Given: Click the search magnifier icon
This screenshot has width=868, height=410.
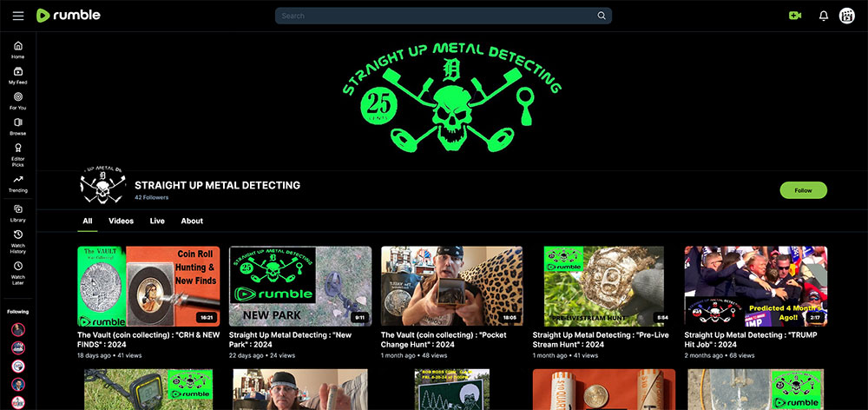Looking at the screenshot, I should point(602,16).
